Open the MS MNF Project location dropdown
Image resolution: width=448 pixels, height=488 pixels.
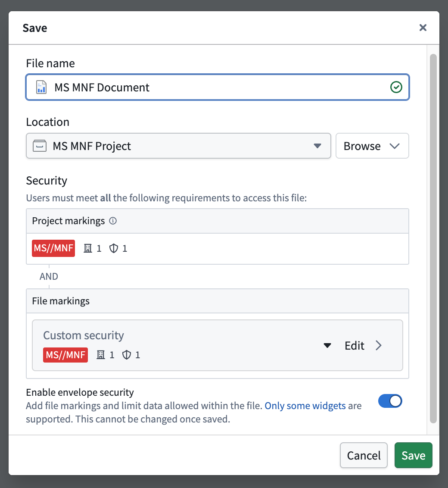point(178,146)
